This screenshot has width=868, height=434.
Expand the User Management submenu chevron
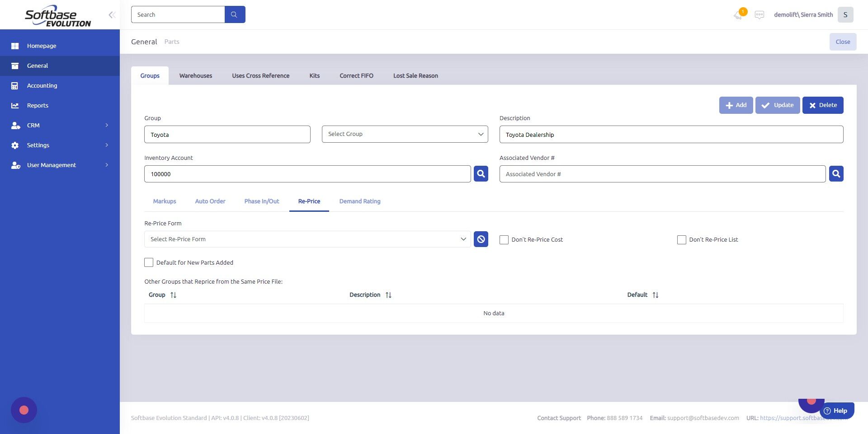(107, 165)
